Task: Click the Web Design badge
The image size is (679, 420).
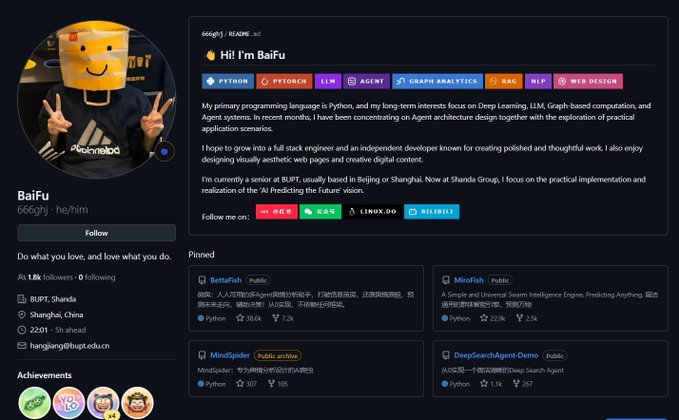Action: pos(588,81)
